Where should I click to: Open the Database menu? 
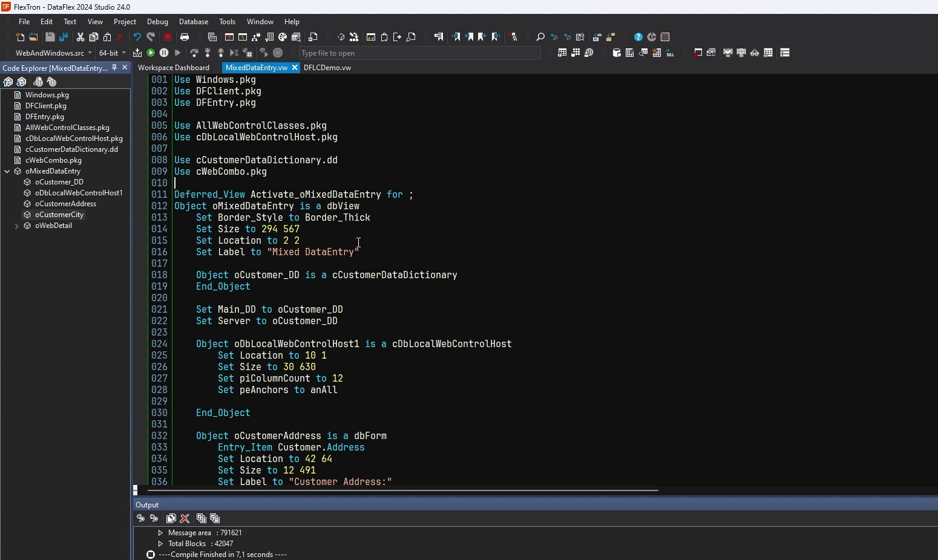tap(194, 22)
